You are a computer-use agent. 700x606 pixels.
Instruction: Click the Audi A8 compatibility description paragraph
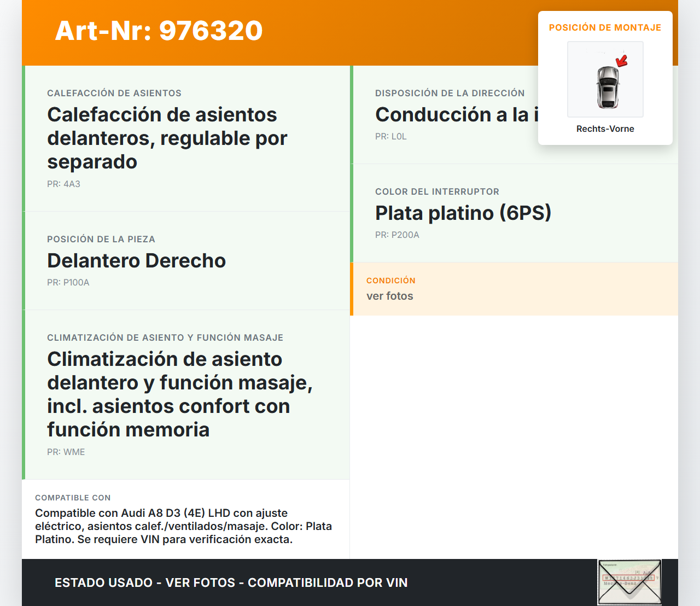point(183,526)
